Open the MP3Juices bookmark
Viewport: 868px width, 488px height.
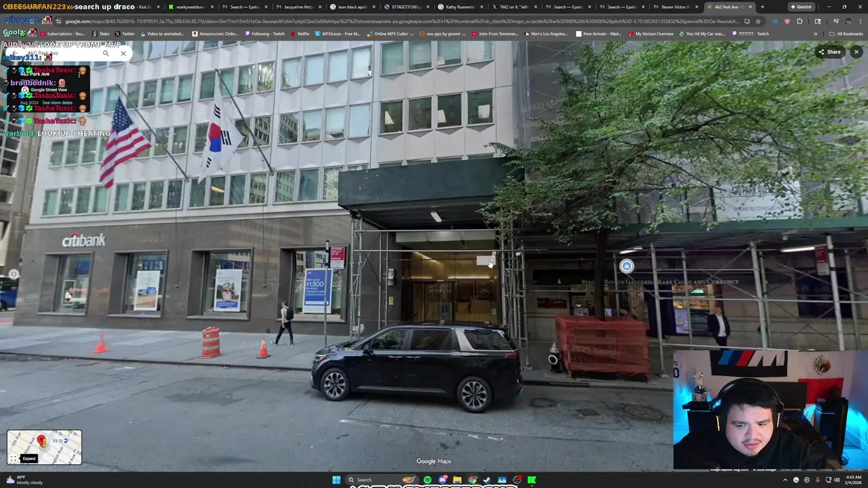[338, 34]
